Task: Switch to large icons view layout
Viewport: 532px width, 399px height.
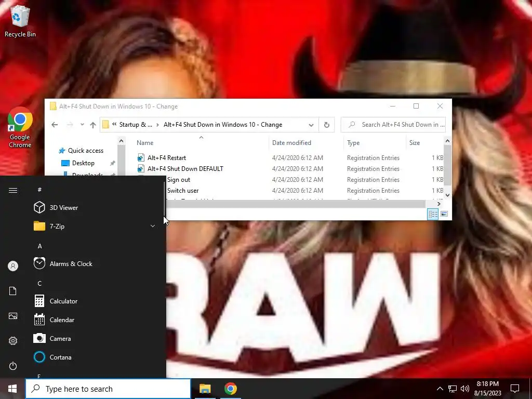Action: coord(444,214)
